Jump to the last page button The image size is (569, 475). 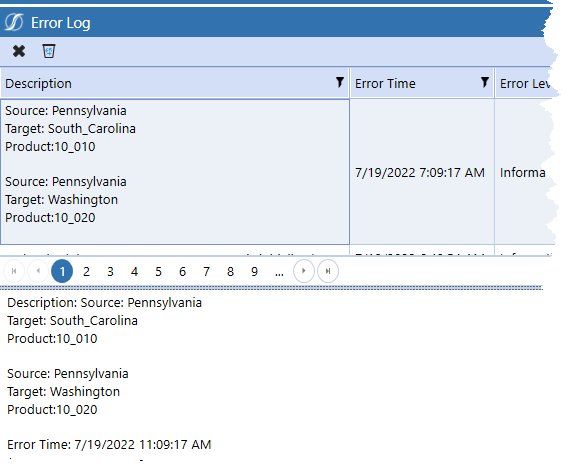328,271
